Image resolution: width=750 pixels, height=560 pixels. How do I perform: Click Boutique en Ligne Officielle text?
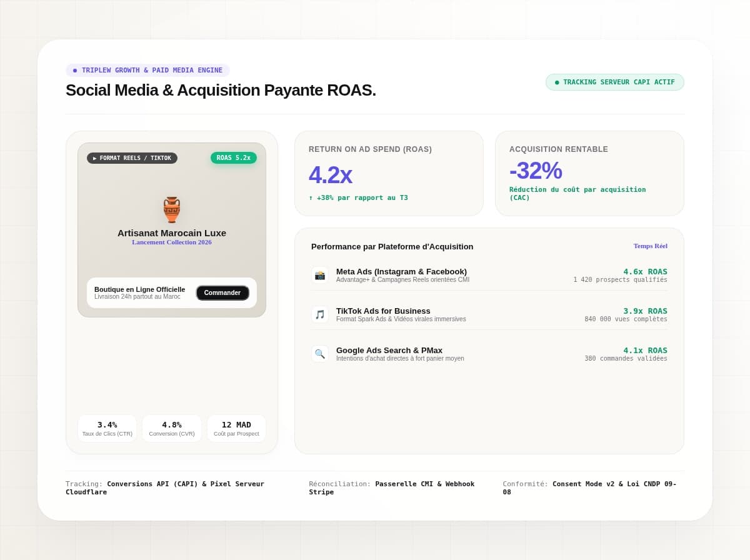tap(139, 289)
